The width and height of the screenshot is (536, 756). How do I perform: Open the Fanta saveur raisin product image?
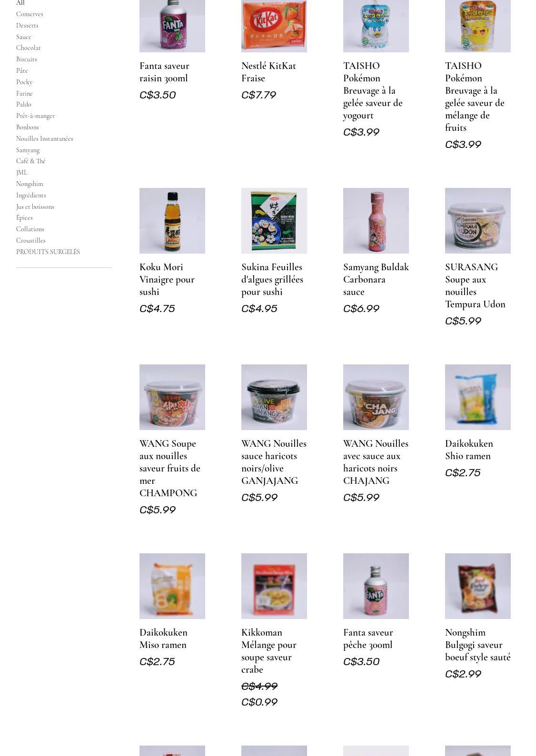(172, 26)
